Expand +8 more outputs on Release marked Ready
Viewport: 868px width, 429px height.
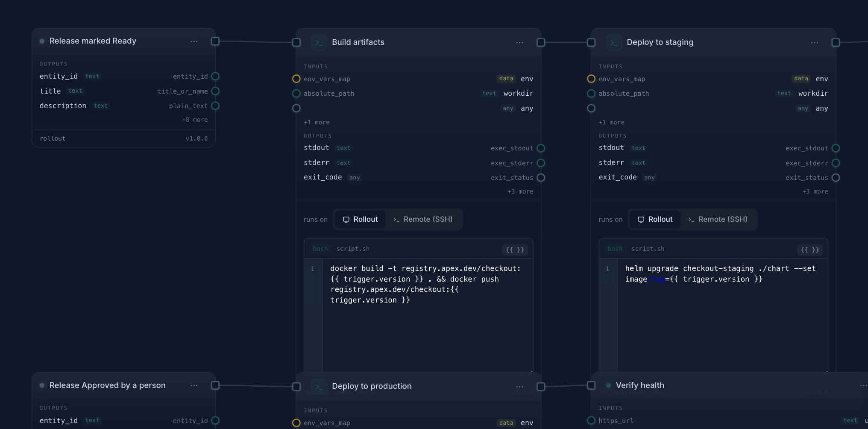pyautogui.click(x=195, y=120)
